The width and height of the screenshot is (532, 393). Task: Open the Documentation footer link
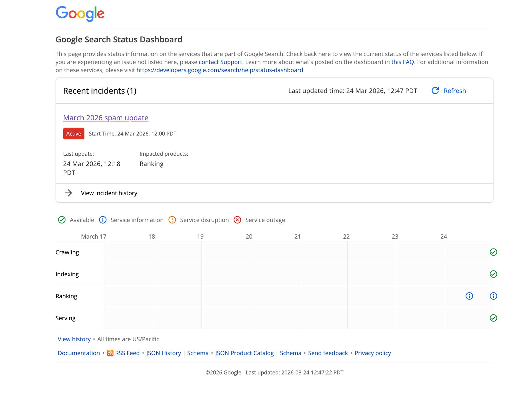pos(79,353)
